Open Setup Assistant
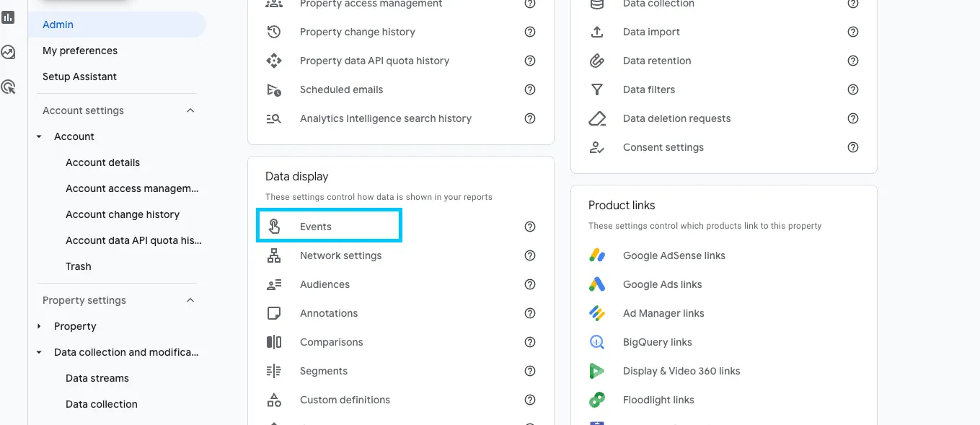 coord(79,76)
